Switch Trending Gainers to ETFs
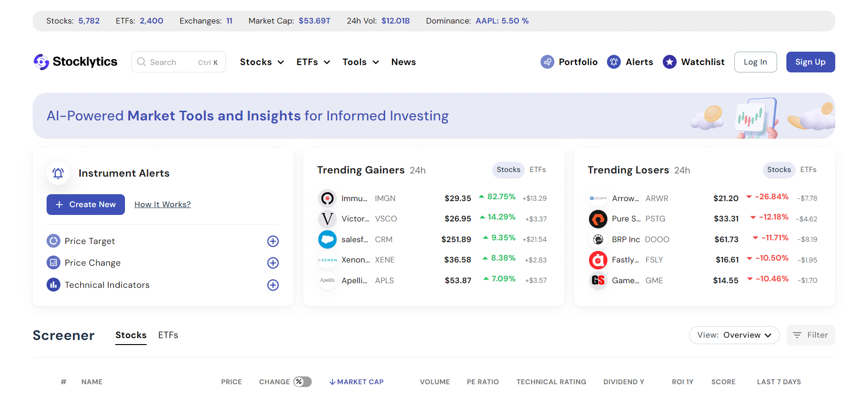The width and height of the screenshot is (868, 399). [x=537, y=170]
